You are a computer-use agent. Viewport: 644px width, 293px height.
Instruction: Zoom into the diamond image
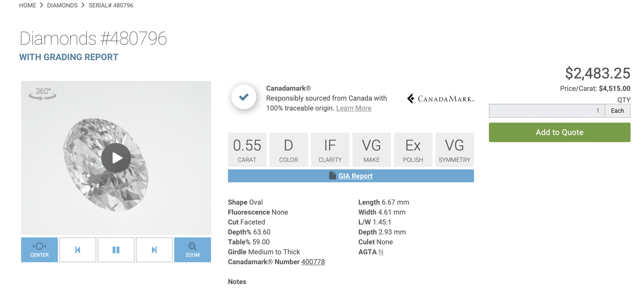193,250
